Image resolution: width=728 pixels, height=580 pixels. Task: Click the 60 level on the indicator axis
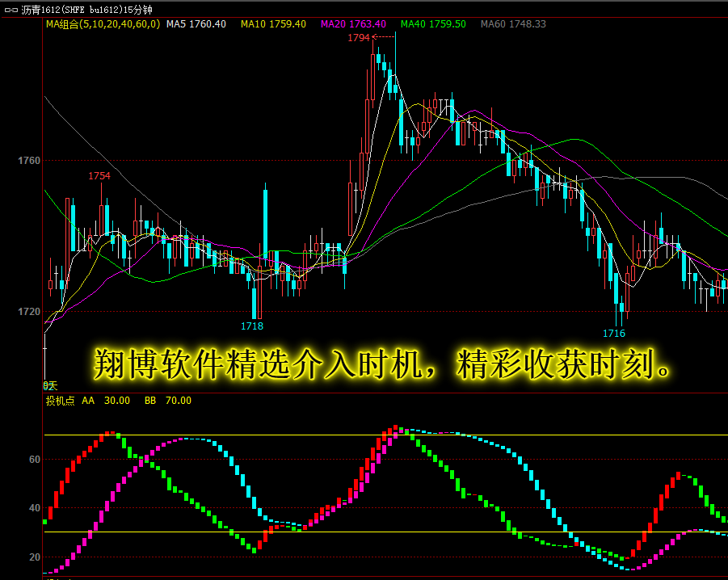(x=35, y=460)
